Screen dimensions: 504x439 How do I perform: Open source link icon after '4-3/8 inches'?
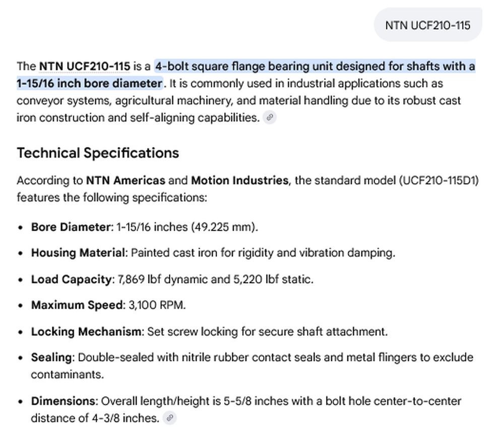coord(170,417)
